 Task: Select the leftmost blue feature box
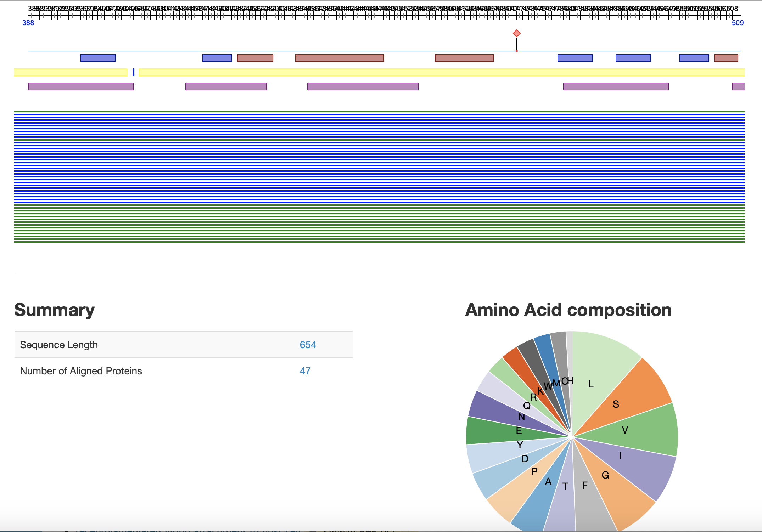98,58
